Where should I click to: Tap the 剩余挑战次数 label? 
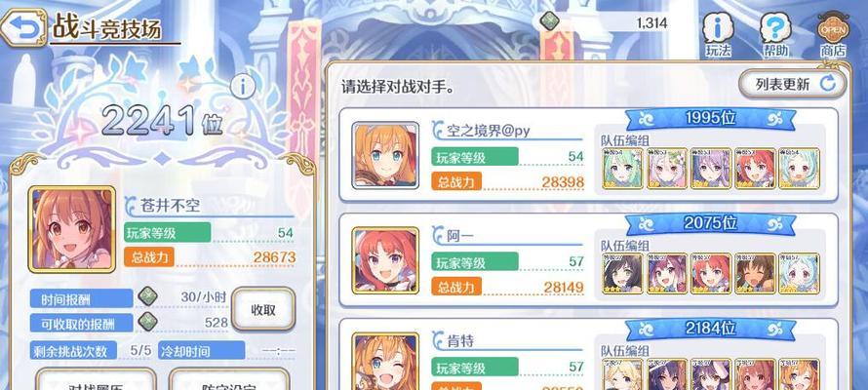[73, 351]
